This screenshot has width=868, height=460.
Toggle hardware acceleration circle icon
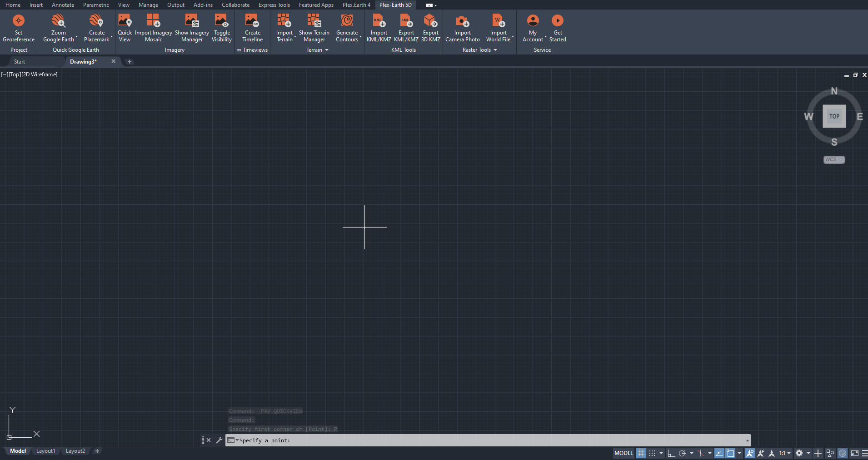(843, 453)
